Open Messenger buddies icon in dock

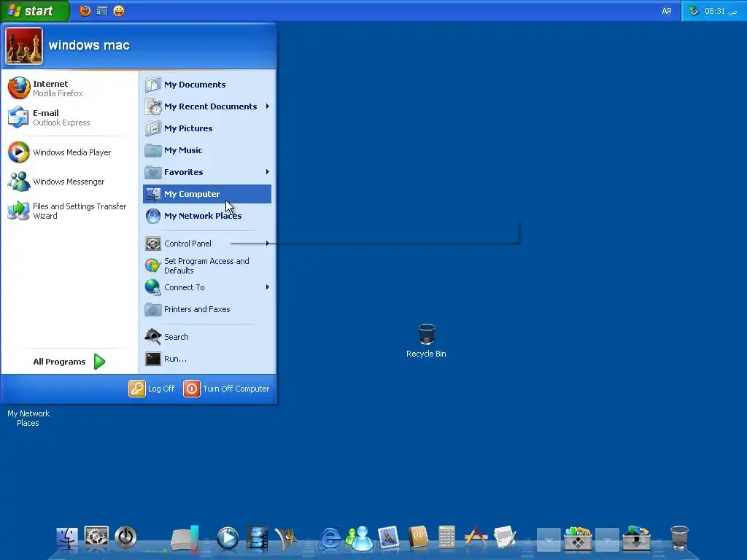coord(359,538)
